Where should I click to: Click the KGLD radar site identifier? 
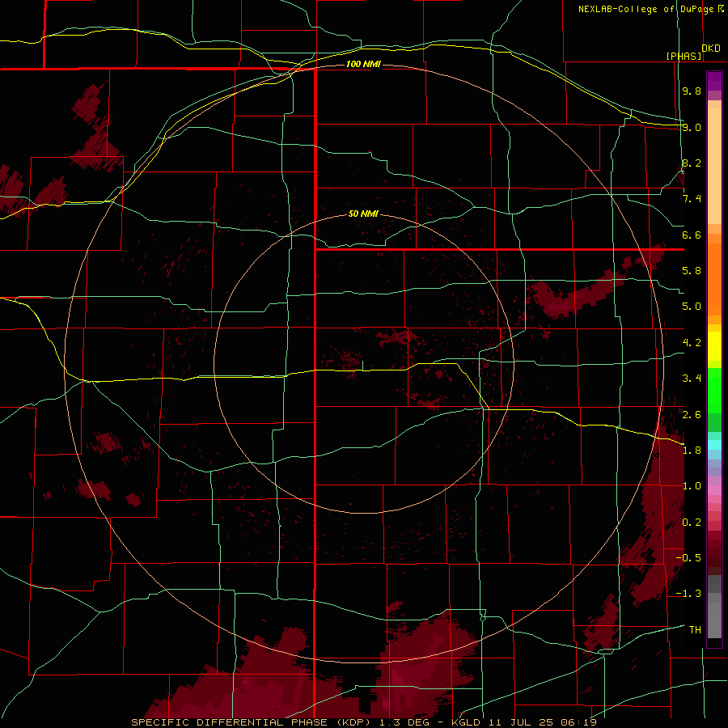467,722
